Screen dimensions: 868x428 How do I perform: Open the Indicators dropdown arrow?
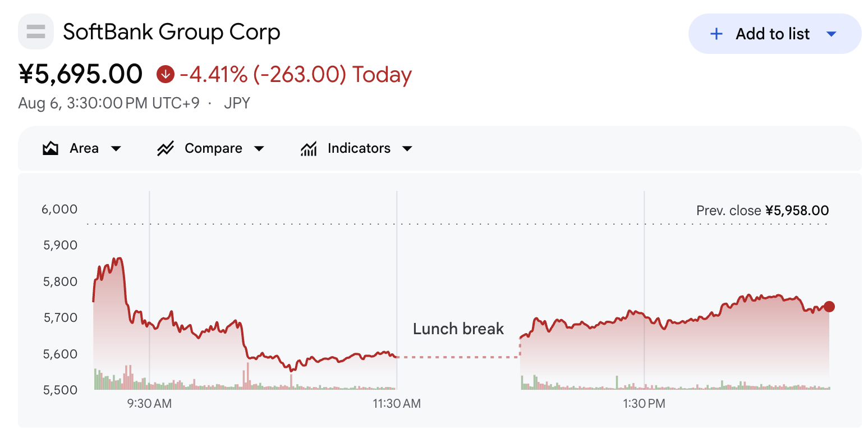(x=407, y=149)
